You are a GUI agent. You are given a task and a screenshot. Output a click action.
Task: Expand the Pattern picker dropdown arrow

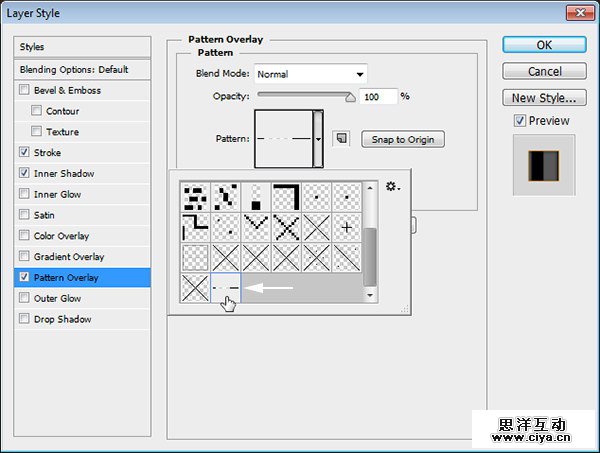pyautogui.click(x=319, y=139)
